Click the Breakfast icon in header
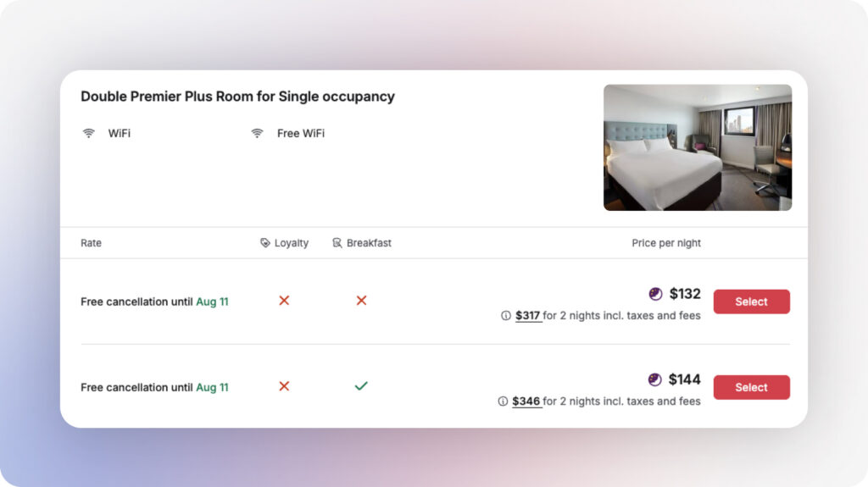Screen dimensions: 868x487 click(x=337, y=243)
